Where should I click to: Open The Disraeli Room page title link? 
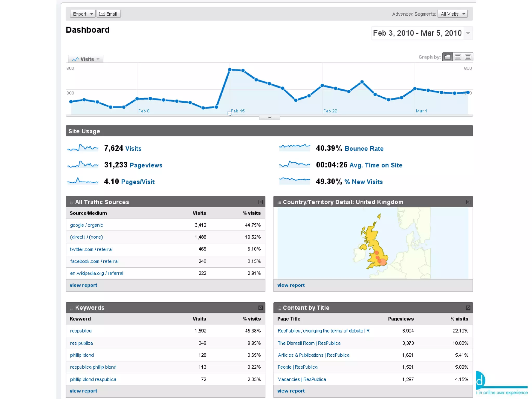click(309, 343)
